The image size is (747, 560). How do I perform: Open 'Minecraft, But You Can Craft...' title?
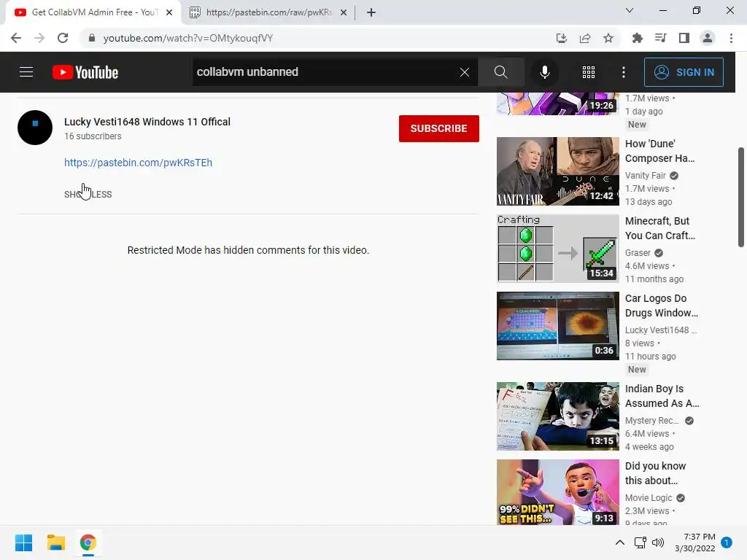[659, 228]
